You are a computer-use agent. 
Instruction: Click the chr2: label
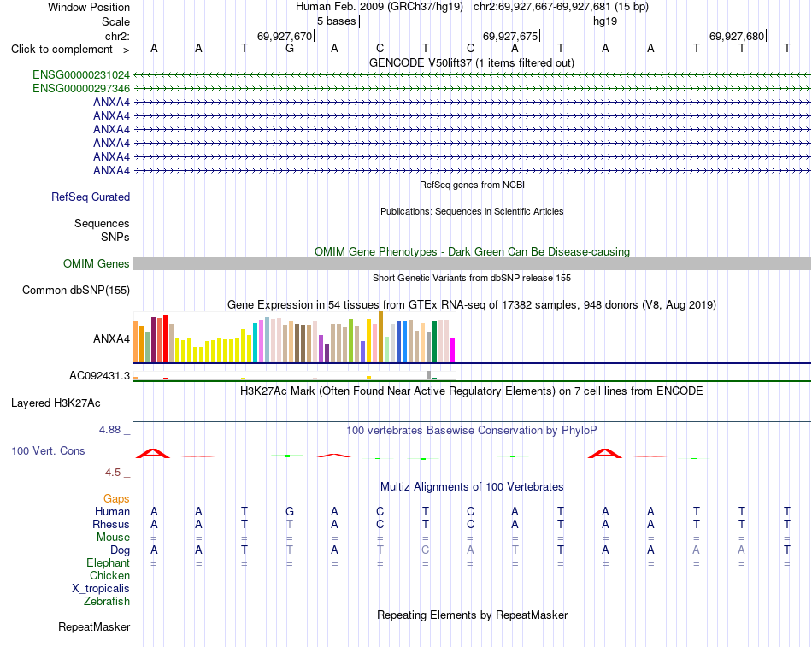coord(117,36)
